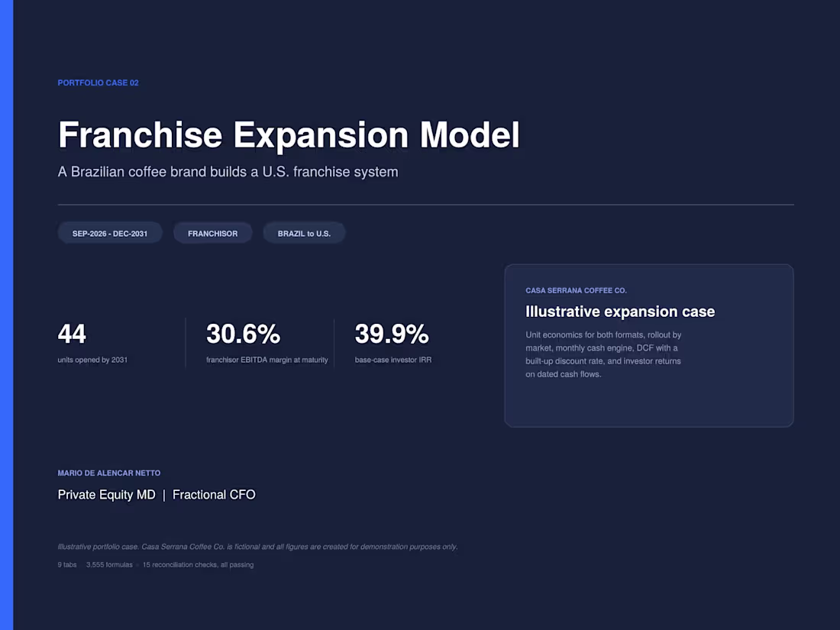
Task: Select the FRANCHISOR pill tag
Action: coord(213,233)
